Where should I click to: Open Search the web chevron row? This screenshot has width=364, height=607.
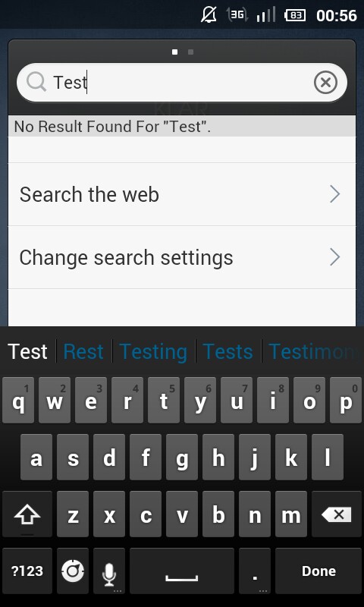pyautogui.click(x=182, y=194)
